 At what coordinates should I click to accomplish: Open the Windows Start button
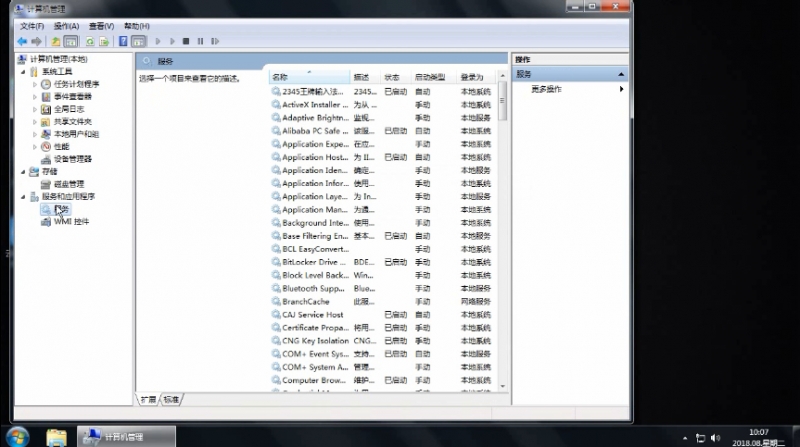(x=18, y=437)
